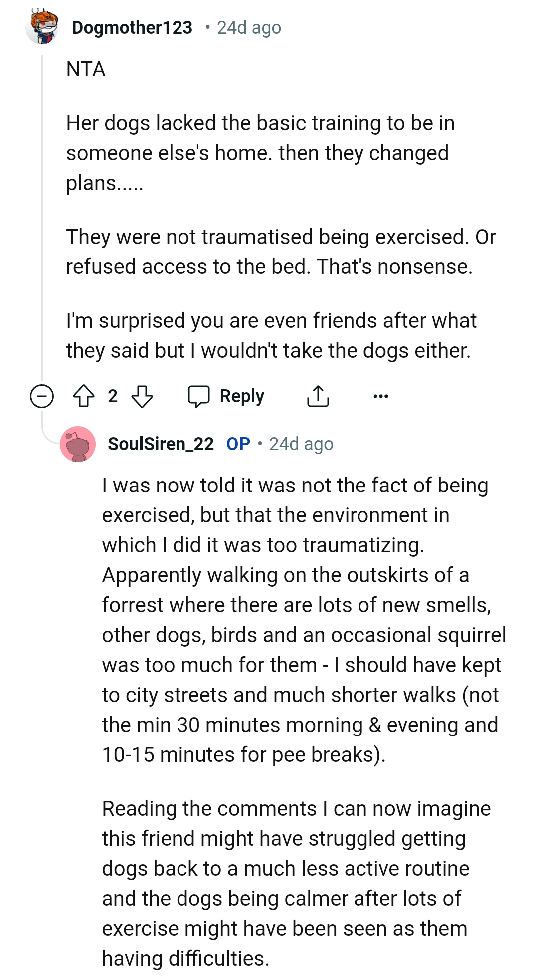Click Dogmother123's profile avatar
The height and width of the screenshot is (980, 538).
coord(43,27)
